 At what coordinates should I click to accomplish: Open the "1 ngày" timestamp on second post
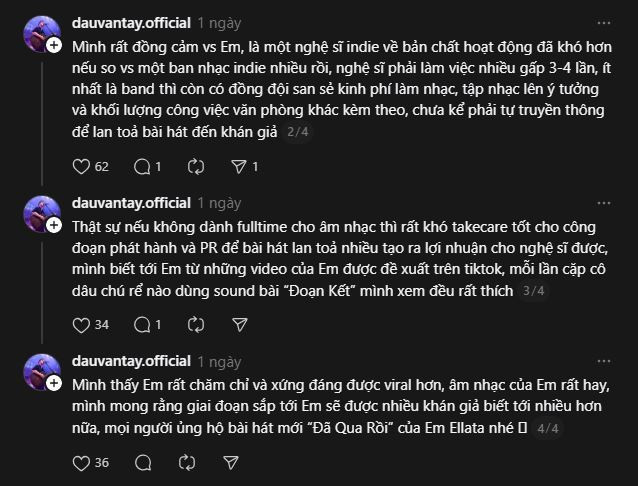point(219,203)
